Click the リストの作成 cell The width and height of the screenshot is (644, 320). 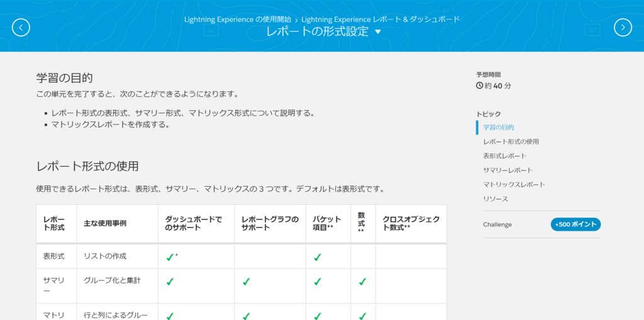pos(105,256)
